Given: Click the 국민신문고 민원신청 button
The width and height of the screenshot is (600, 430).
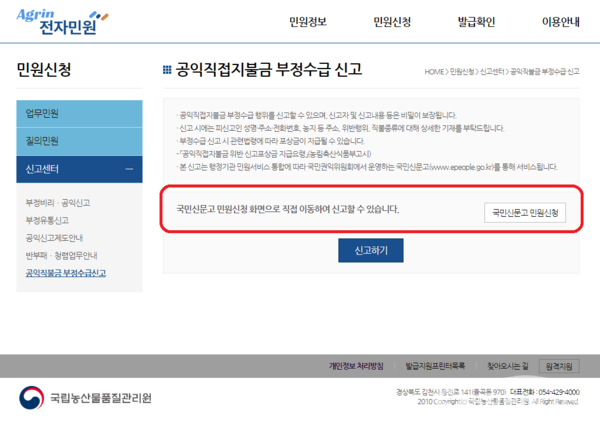Looking at the screenshot, I should pyautogui.click(x=525, y=213).
